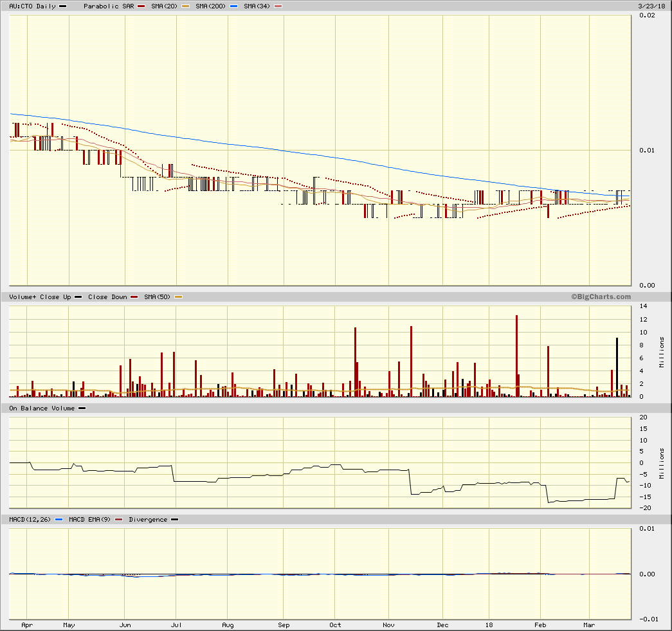Click the 14 volume axis label
Image resolution: width=672 pixels, height=631 pixels.
coord(643,306)
